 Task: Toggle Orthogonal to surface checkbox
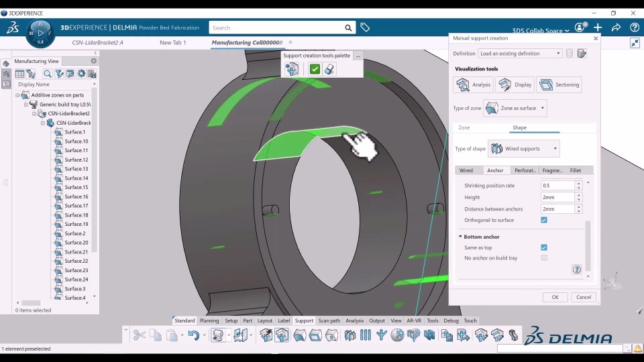tap(544, 220)
